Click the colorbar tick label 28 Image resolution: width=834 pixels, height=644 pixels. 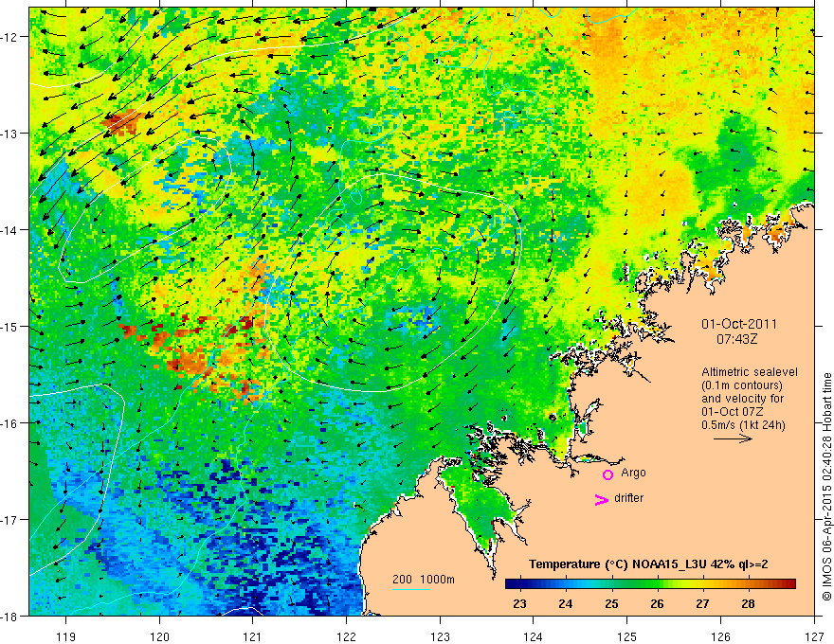click(749, 603)
